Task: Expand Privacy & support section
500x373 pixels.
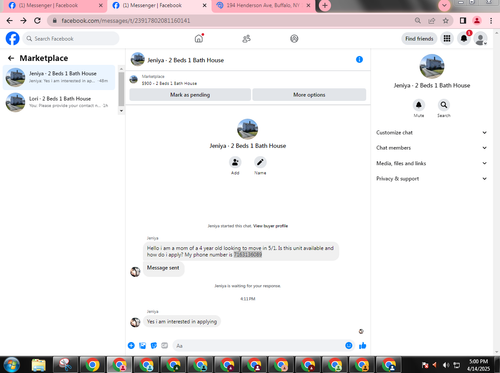Action: (x=432, y=179)
